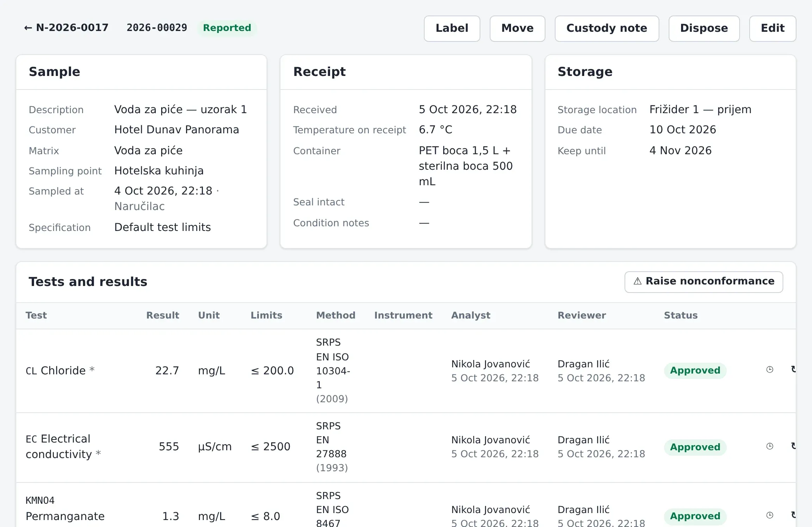The image size is (812, 527).
Task: Click keep until 4 Nov 2026
Action: (x=680, y=151)
